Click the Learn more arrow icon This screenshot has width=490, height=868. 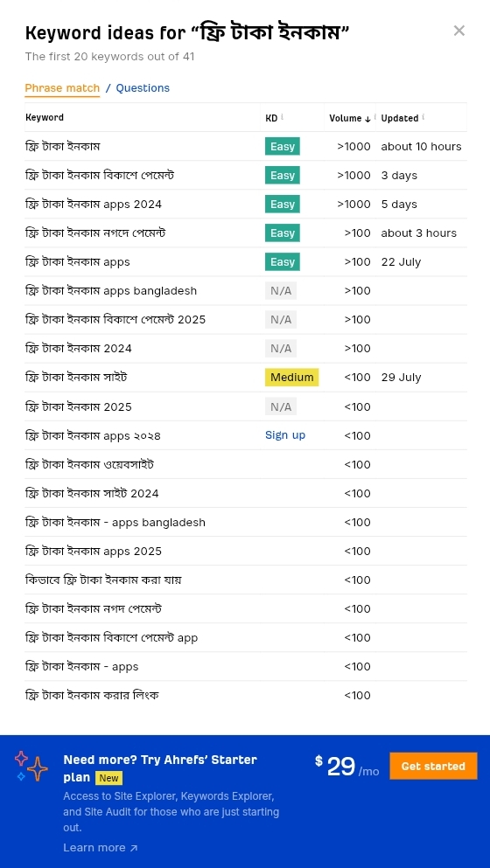coord(134,848)
